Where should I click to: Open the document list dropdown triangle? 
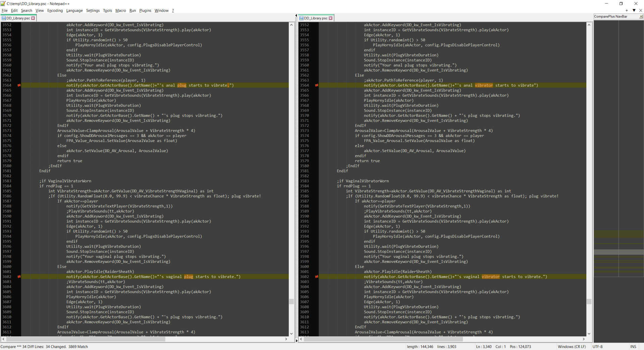pyautogui.click(x=634, y=10)
